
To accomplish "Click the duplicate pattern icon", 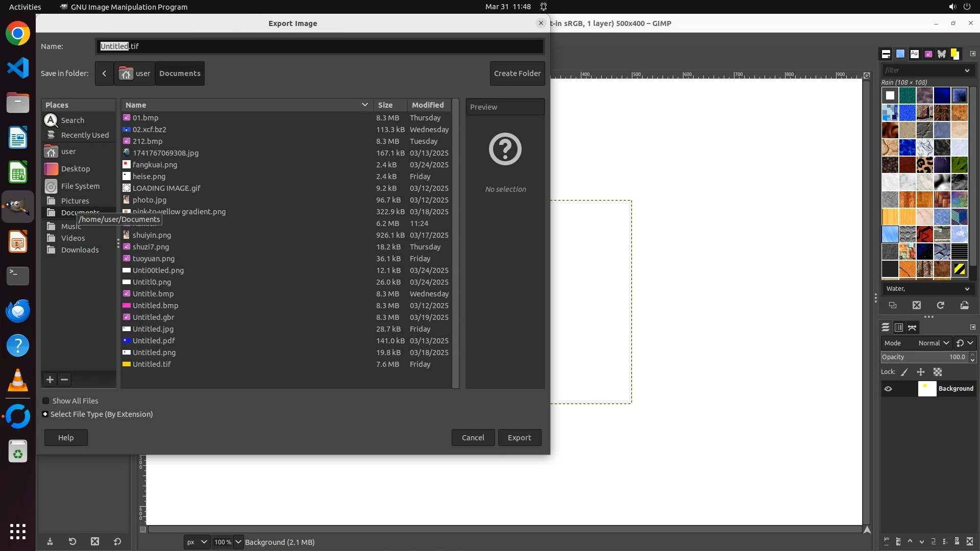I will click(x=892, y=305).
